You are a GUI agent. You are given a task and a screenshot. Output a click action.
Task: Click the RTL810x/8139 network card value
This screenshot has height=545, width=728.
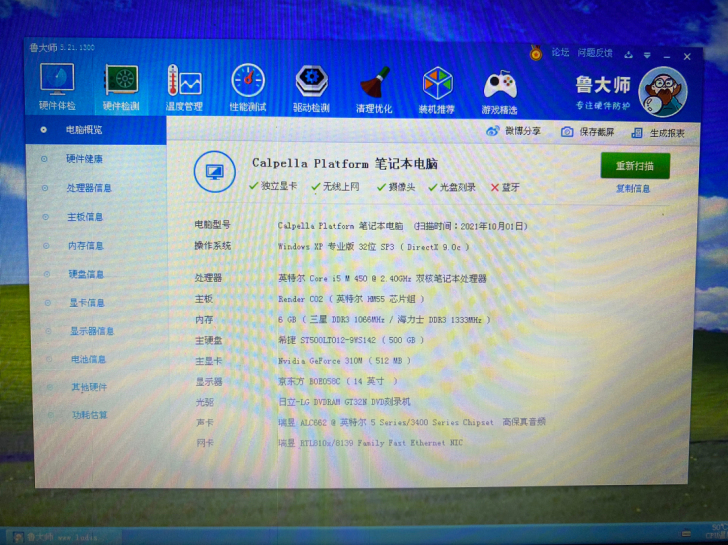(370, 443)
